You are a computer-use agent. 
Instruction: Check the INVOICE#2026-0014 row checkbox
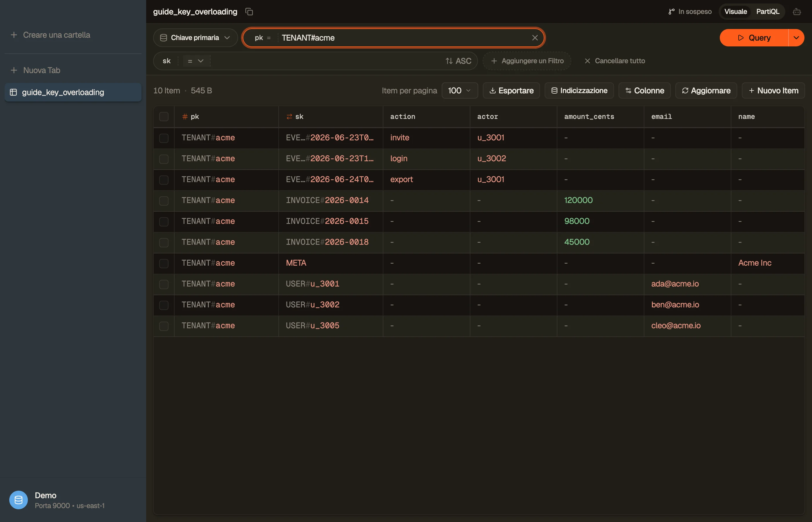point(164,201)
